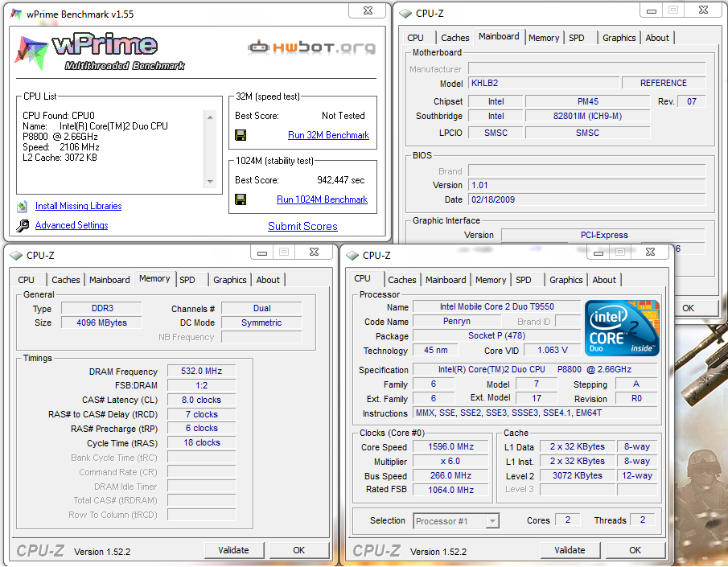
Task: Click the HWBOT.org logo
Action: pos(311,47)
